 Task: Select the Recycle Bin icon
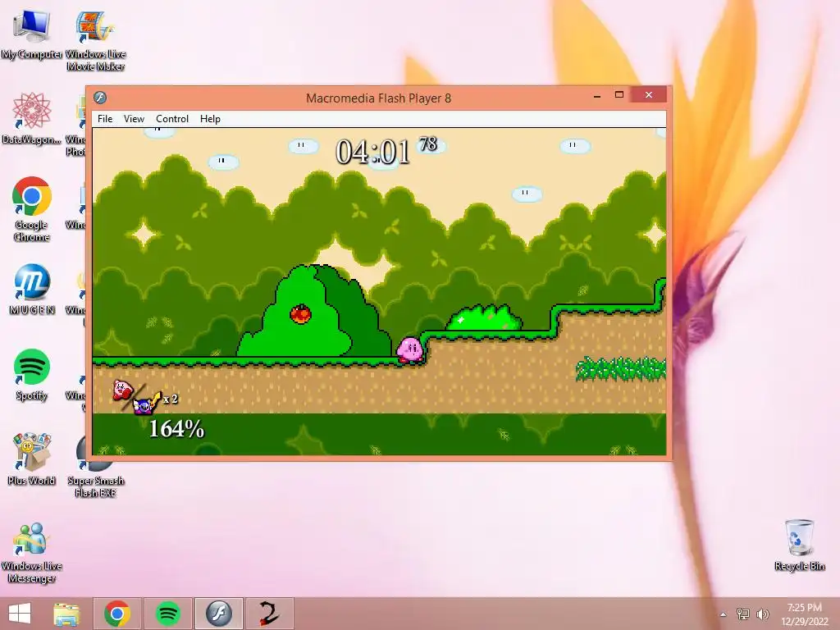pyautogui.click(x=799, y=546)
